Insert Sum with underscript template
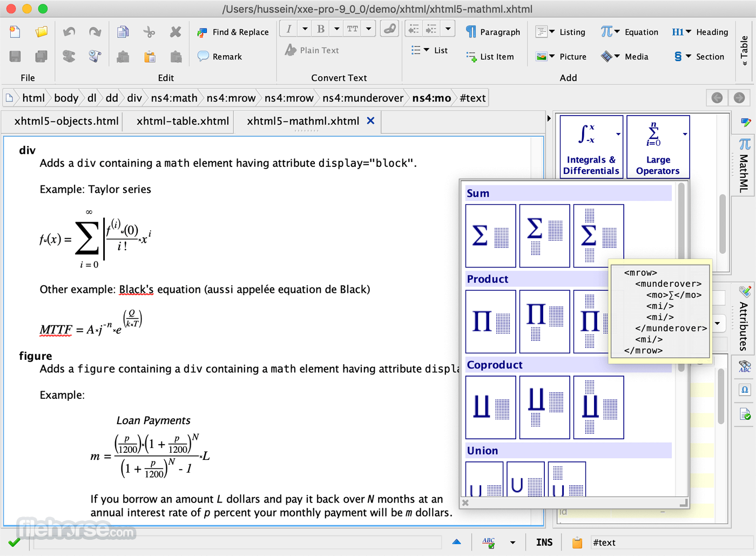Screen dimensions: 756x556 [x=545, y=236]
